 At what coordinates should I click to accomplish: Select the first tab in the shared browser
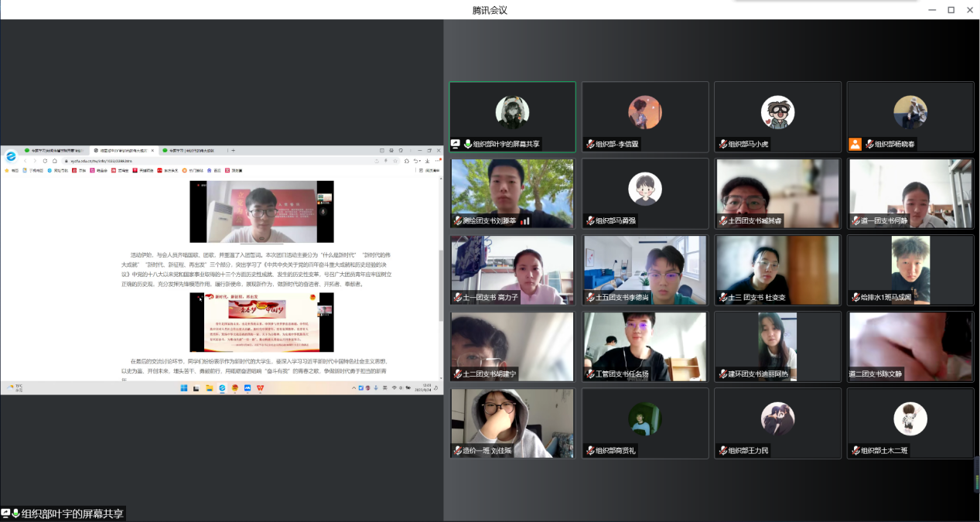tap(54, 150)
